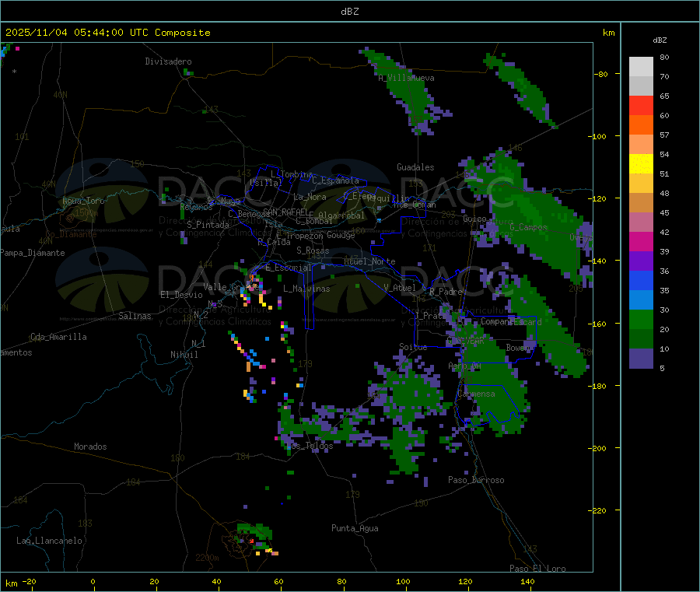Viewport: 700px width, 592px height.
Task: Click the light-blue 35 dBZ legend swatch
Action: point(641,300)
